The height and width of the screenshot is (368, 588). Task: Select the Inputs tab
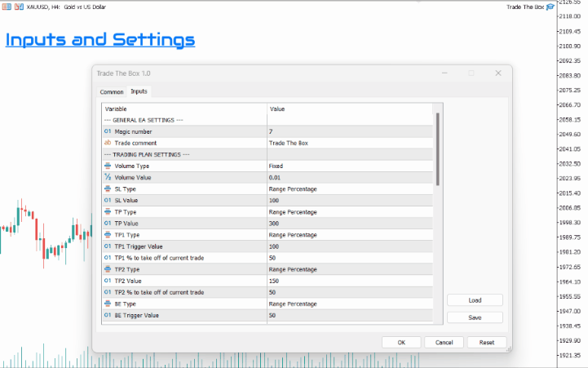pos(139,91)
